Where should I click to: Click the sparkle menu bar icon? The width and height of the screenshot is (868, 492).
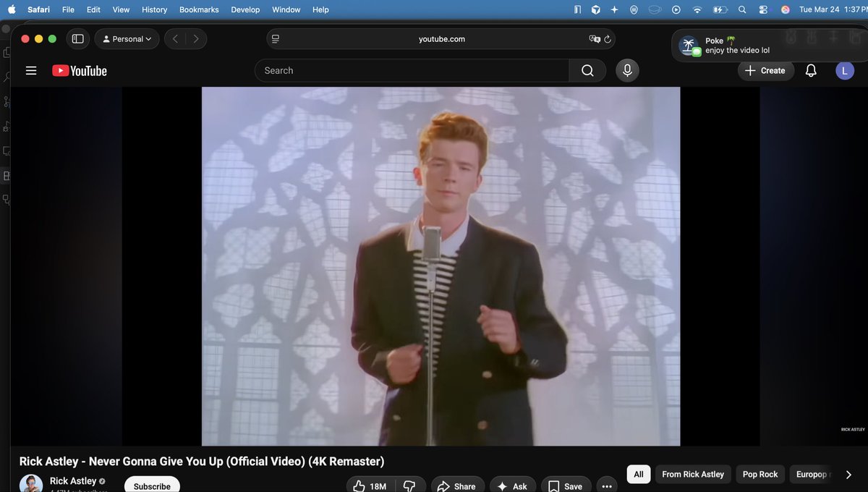(x=615, y=9)
